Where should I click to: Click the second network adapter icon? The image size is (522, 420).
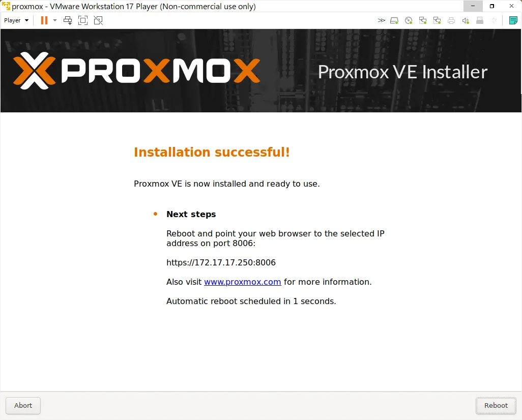point(437,21)
